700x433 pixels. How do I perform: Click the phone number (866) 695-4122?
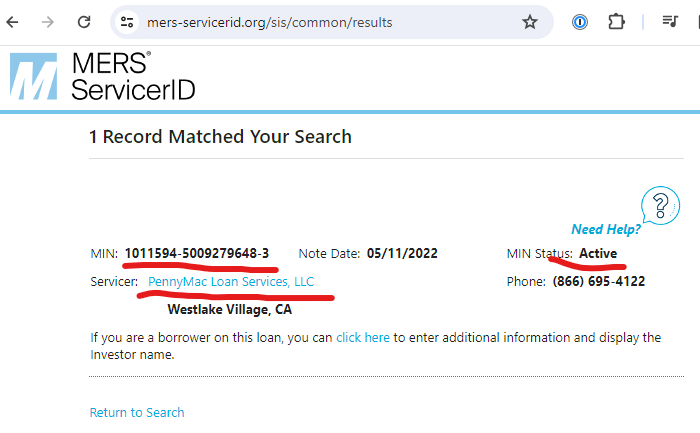click(x=598, y=282)
